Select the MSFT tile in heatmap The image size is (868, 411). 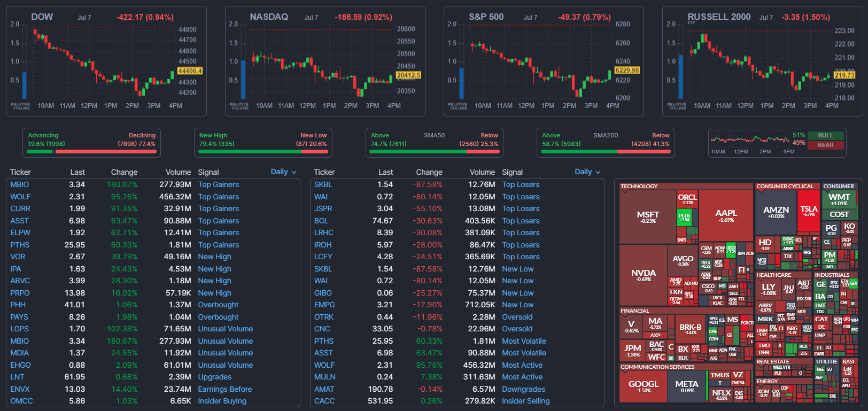pyautogui.click(x=648, y=216)
